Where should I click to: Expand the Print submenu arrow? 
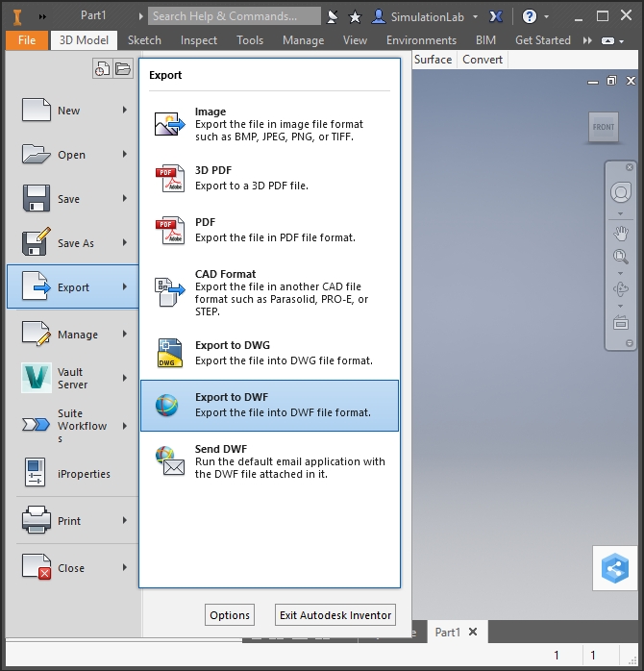pyautogui.click(x=125, y=521)
